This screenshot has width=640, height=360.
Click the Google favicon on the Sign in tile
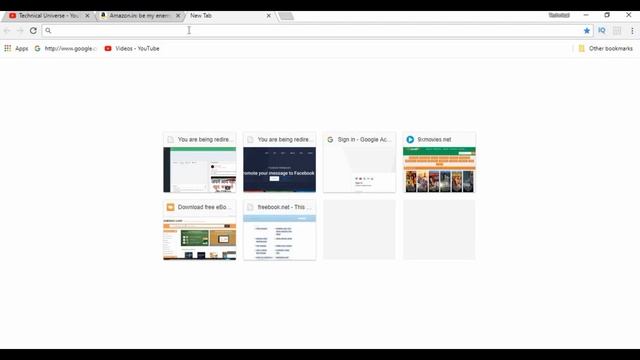click(330, 140)
